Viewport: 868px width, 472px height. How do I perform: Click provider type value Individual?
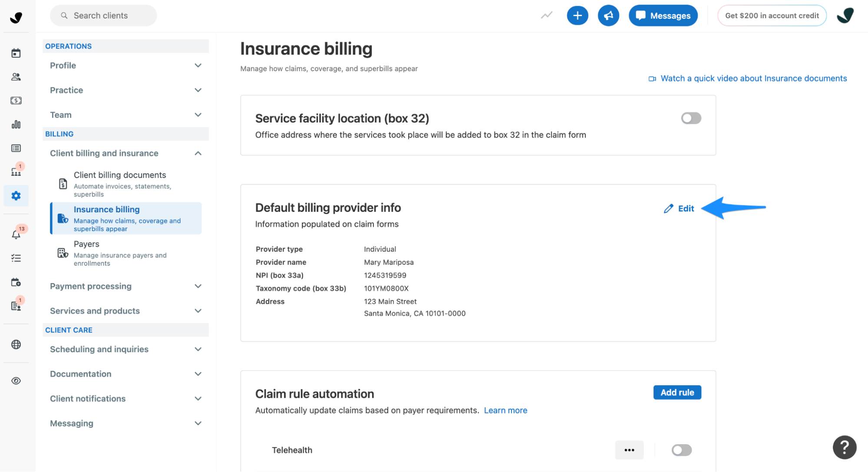(380, 249)
